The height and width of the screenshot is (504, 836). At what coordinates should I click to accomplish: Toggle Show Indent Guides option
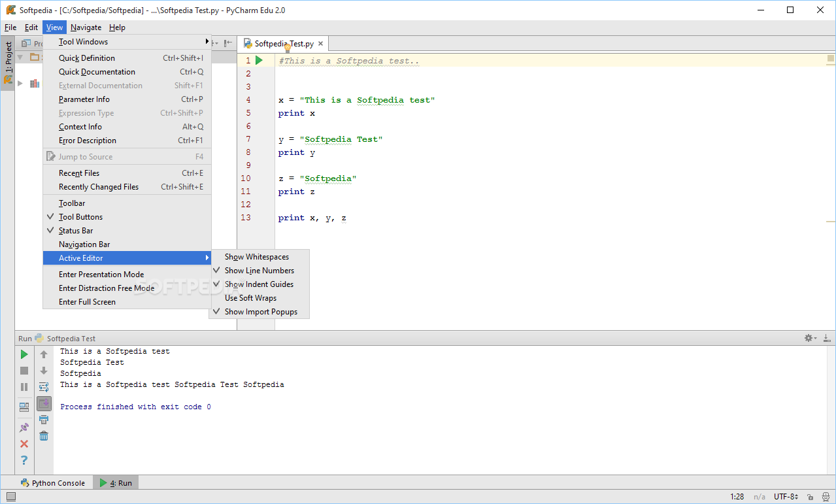(x=259, y=284)
